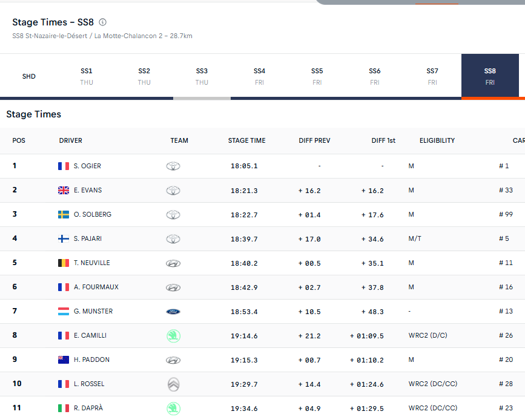The image size is (525, 420).
Task: Click A. Fourmaux driver name
Action: (x=96, y=287)
